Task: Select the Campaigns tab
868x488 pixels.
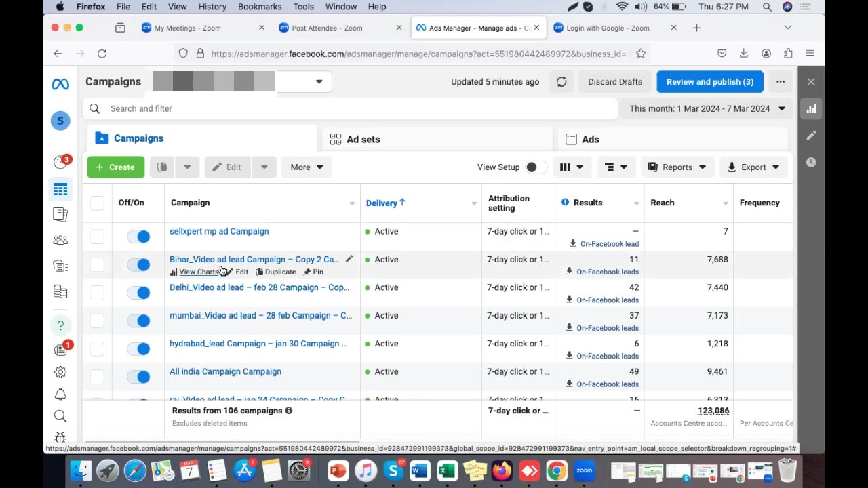Action: (x=202, y=138)
